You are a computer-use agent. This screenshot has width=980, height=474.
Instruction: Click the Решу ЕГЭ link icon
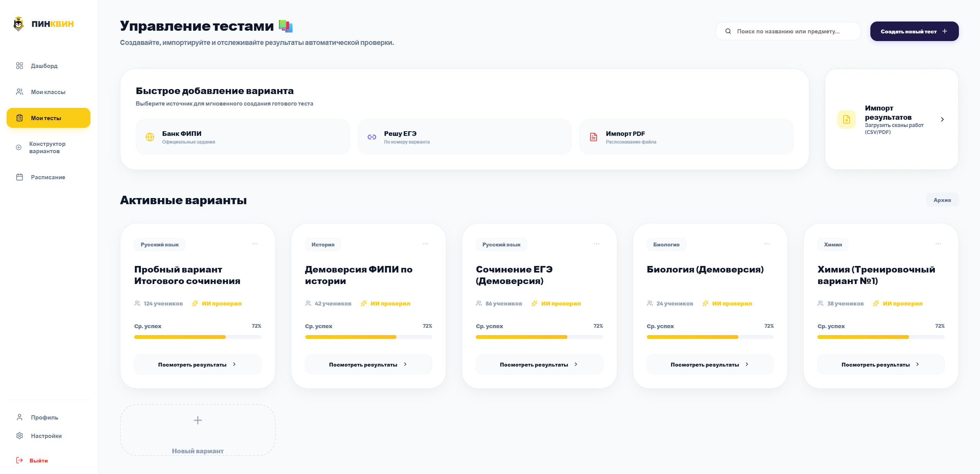372,137
